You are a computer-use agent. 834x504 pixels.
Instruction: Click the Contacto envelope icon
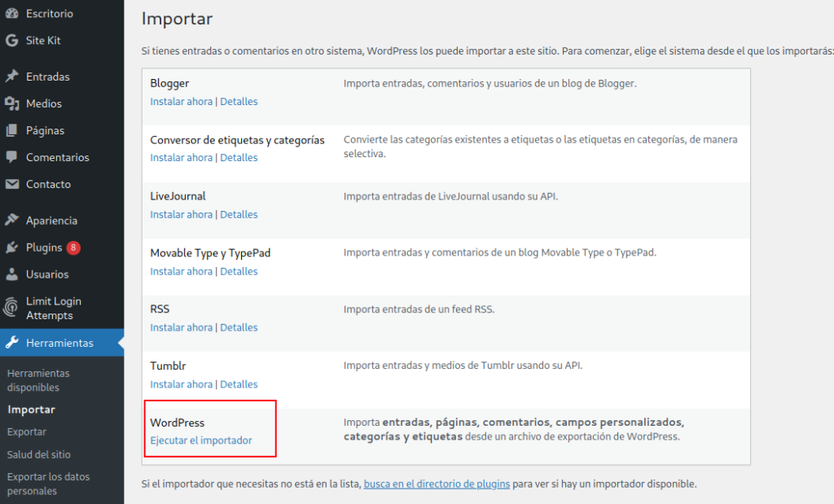pos(11,184)
